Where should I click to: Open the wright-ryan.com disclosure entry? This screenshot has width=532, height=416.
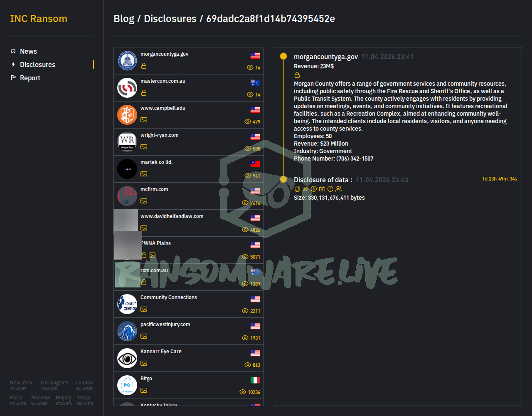pos(189,142)
